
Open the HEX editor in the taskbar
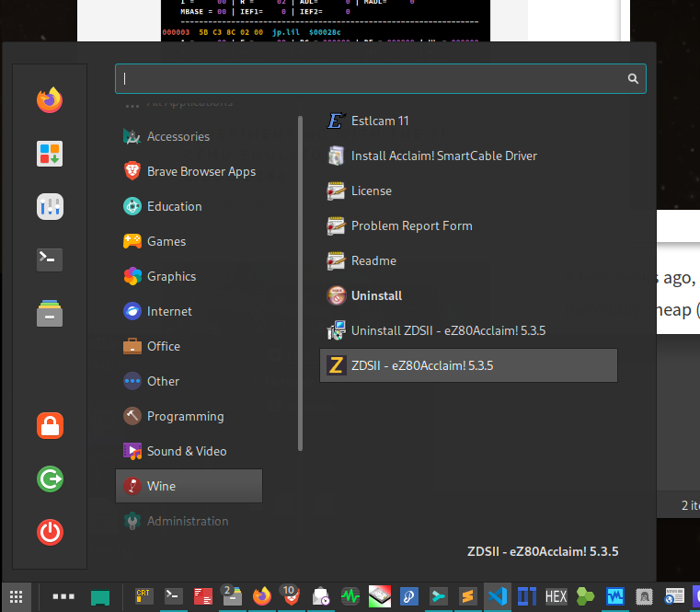tap(557, 596)
